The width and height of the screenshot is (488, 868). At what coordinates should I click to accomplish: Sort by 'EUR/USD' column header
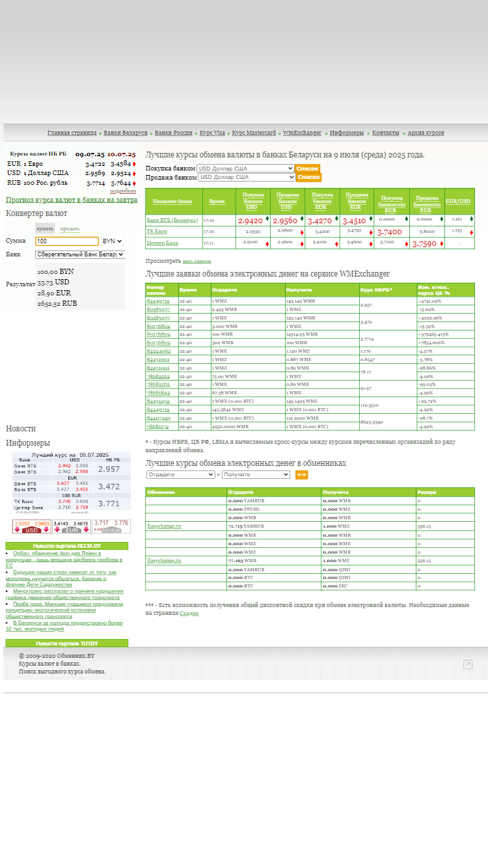coord(458,202)
